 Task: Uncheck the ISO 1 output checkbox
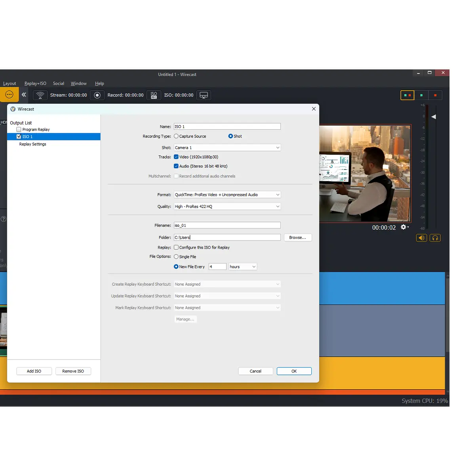(x=19, y=136)
